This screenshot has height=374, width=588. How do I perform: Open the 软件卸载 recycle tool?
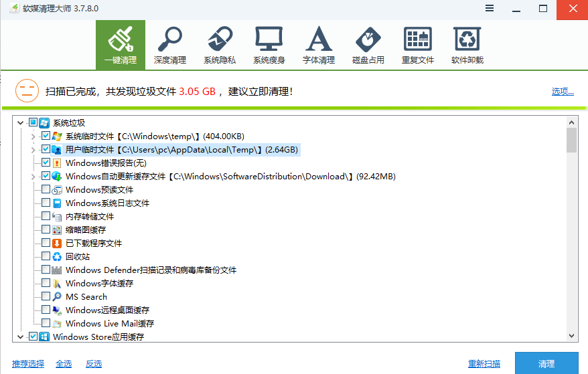(467, 45)
